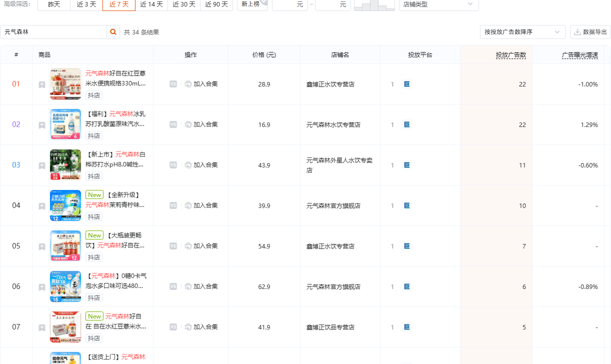Open product title 【福利】元气森林冰乳苏打
This screenshot has height=364, width=611.
[115, 118]
